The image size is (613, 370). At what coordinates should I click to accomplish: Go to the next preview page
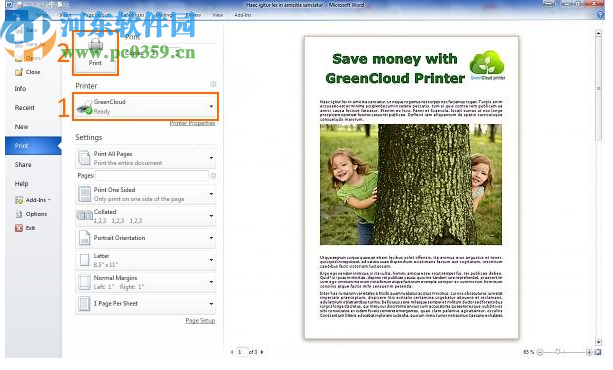click(x=262, y=352)
